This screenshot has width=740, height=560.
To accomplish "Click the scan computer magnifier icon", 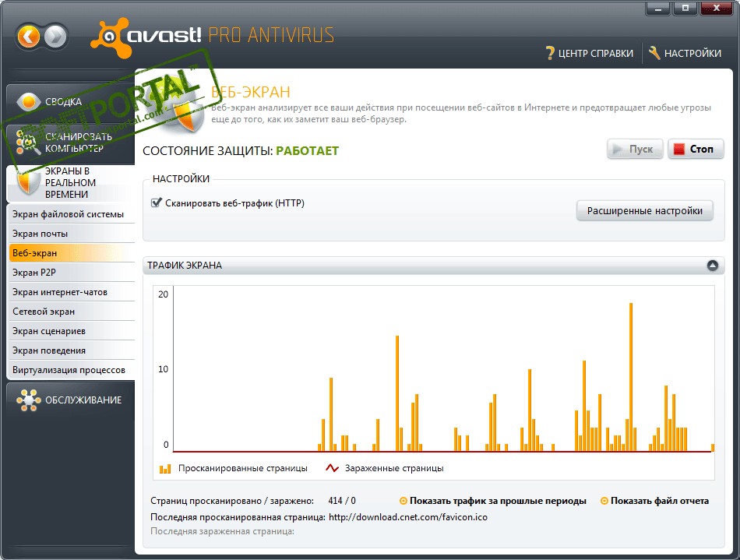I will (x=27, y=142).
